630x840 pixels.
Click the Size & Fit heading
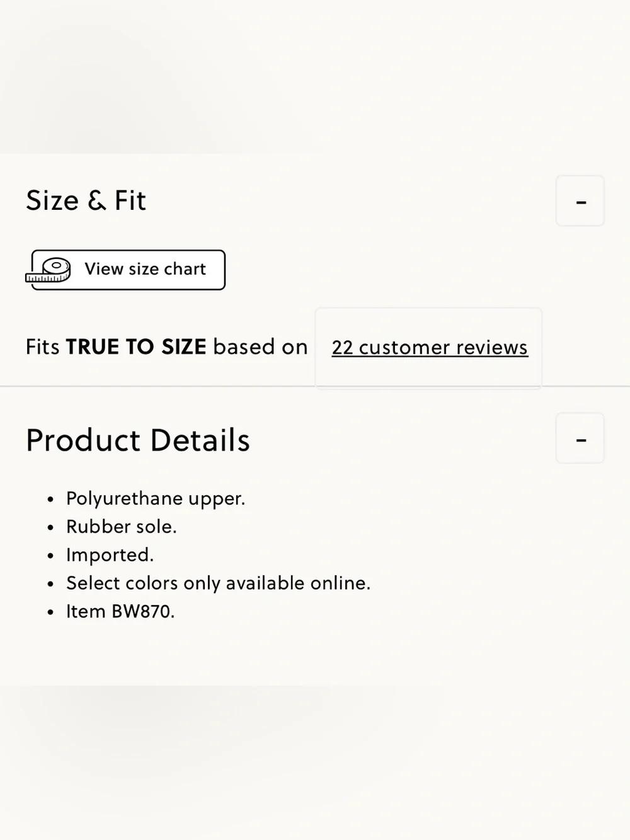click(x=86, y=200)
